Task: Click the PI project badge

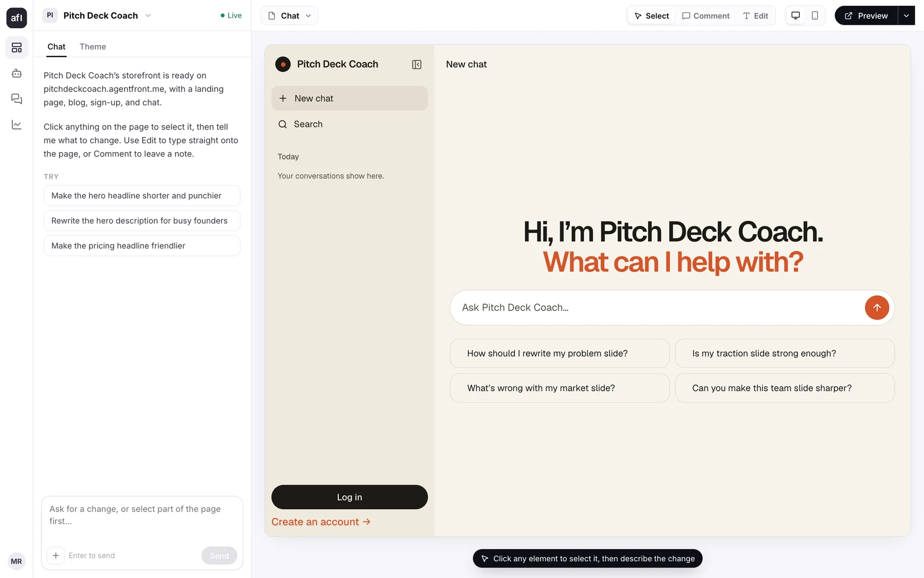Action: pos(50,16)
